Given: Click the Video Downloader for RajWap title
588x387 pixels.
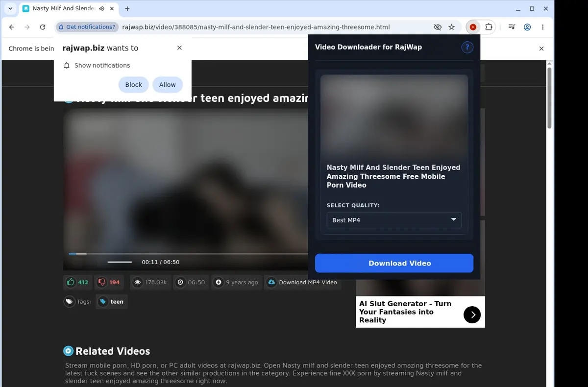Looking at the screenshot, I should click(x=368, y=47).
